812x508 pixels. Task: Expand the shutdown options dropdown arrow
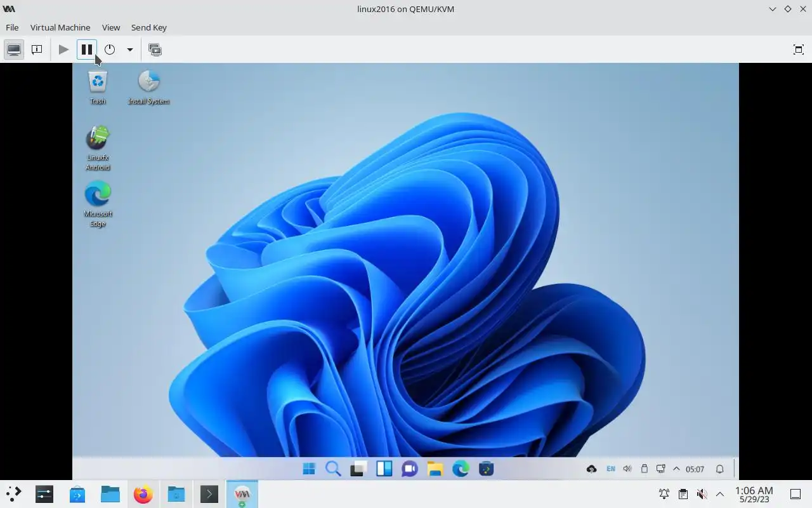point(129,50)
